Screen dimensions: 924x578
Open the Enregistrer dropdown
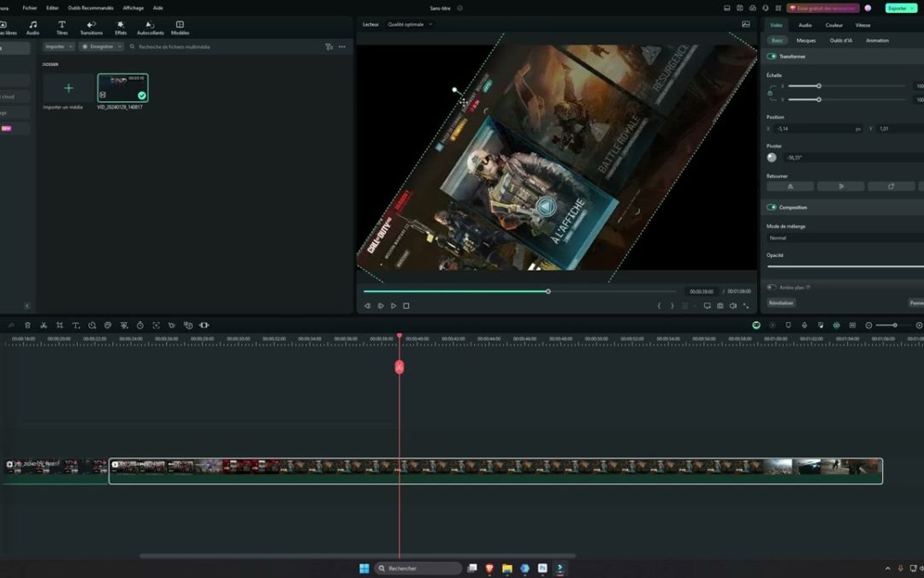point(101,46)
